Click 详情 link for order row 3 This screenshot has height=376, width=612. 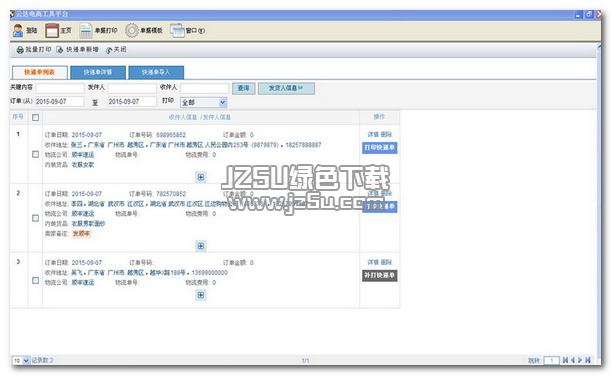point(373,262)
